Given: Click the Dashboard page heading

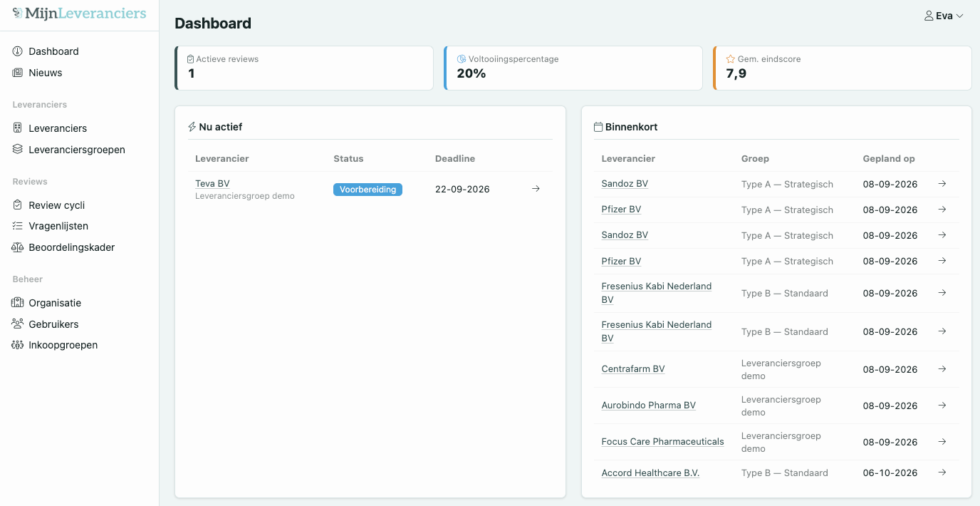Looking at the screenshot, I should click(x=213, y=24).
